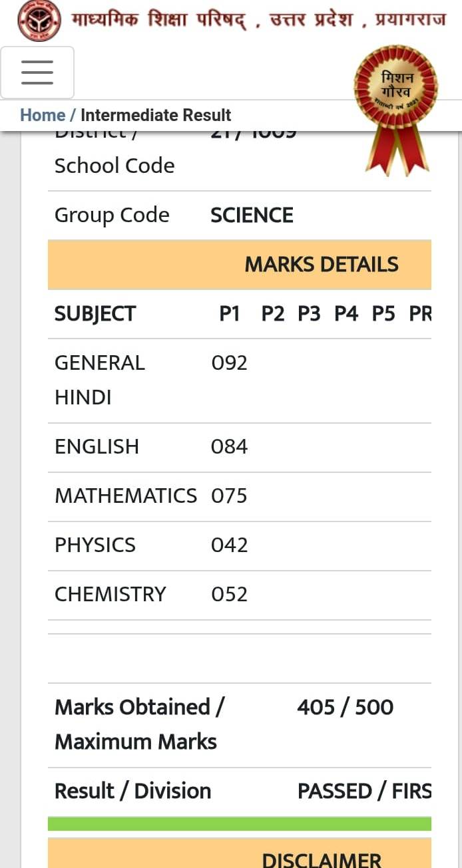The width and height of the screenshot is (462, 868).
Task: Click the PHYSICS marks value 042
Action: tap(229, 545)
